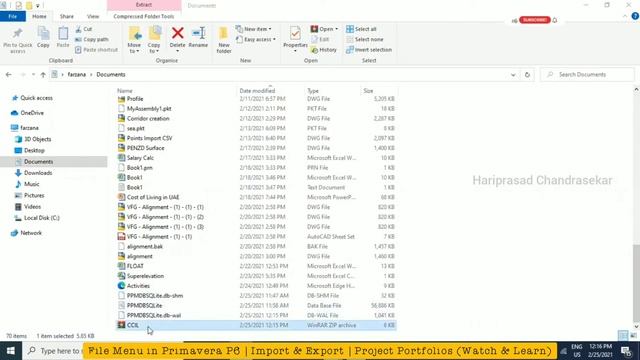640x360 pixels.
Task: Open the Easy access dropdown
Action: pos(256,39)
